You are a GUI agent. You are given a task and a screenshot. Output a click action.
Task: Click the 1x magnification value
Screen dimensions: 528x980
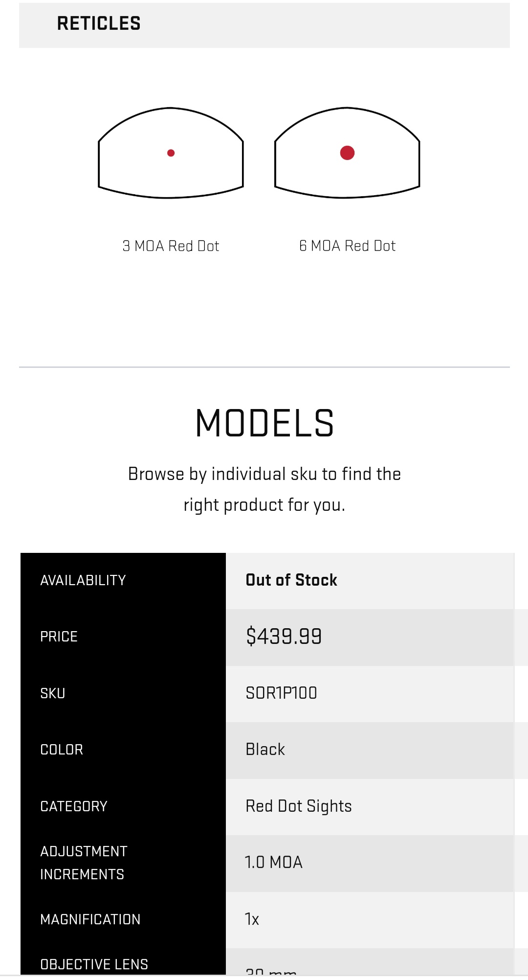252,919
